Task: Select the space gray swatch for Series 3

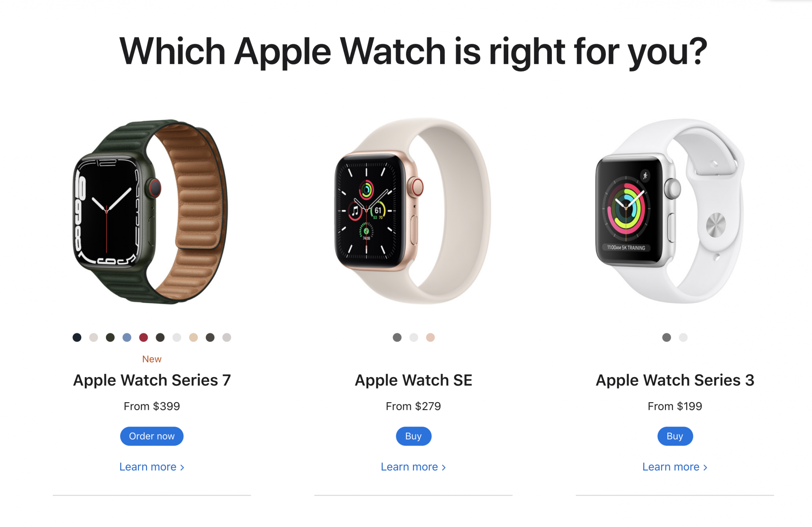Action: point(667,337)
